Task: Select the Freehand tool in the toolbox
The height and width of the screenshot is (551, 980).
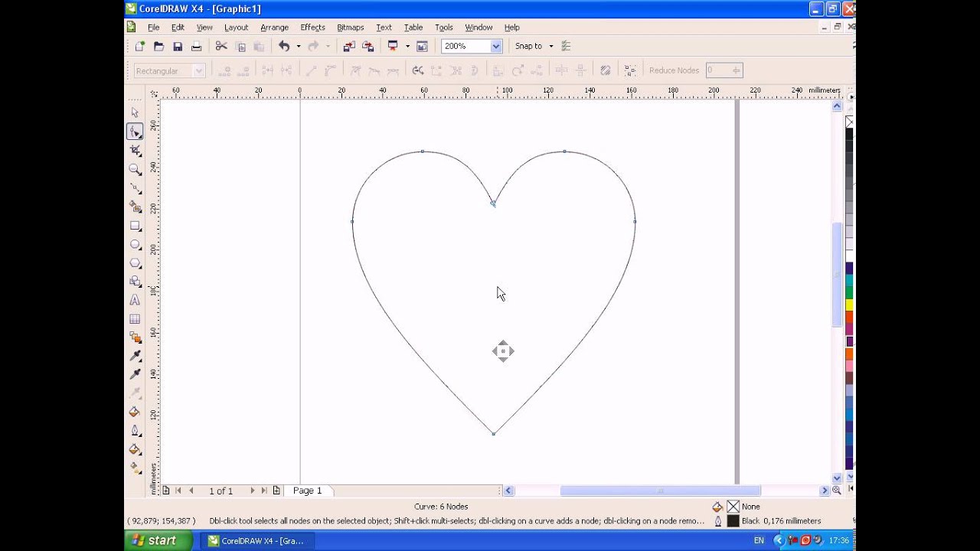Action: (136, 188)
